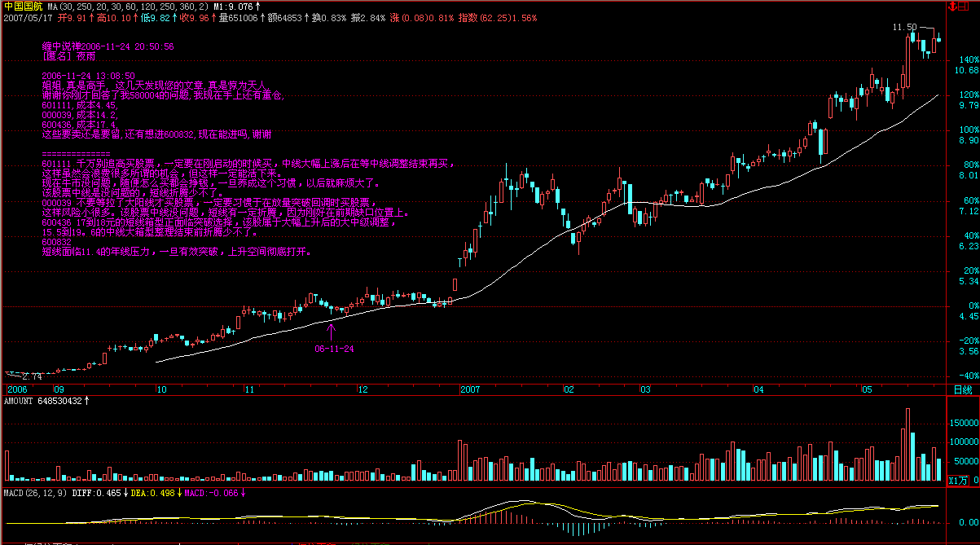This screenshot has width=980, height=545.
Task: Click the red anchor icon in top-right corner
Action: click(951, 6)
